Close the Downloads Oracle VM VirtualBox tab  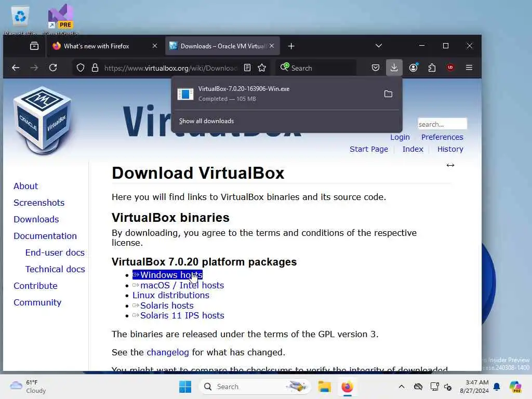click(272, 46)
